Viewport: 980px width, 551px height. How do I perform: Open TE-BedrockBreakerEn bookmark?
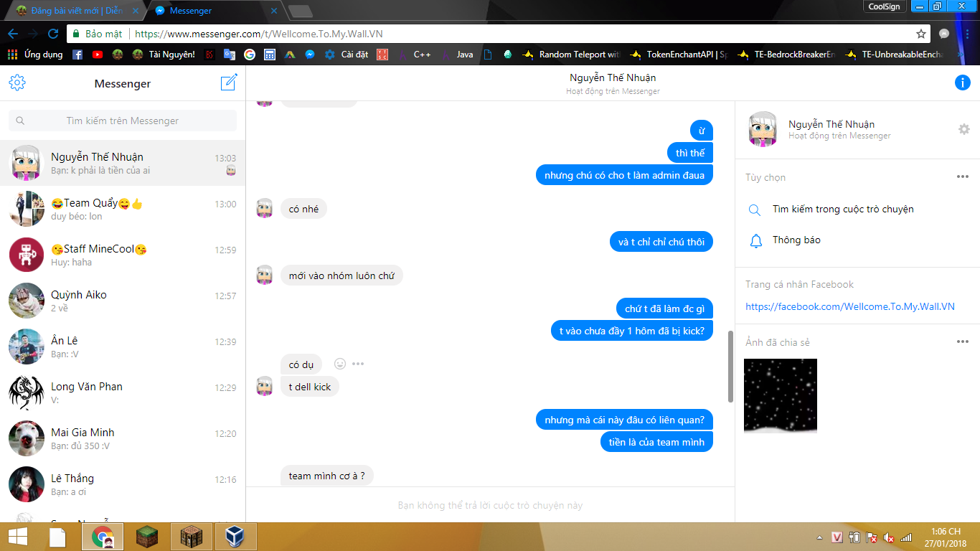coord(786,55)
